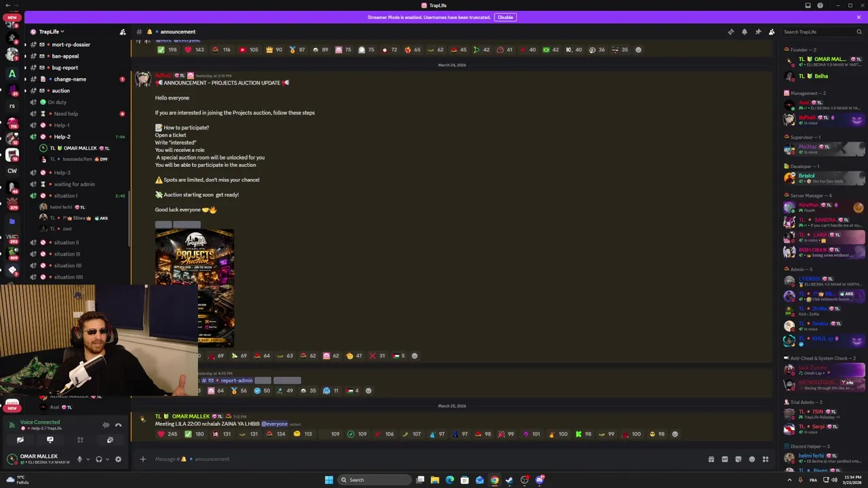The width and height of the screenshot is (868, 488).
Task: Open the Threads icon in channel header
Action: [x=730, y=32]
